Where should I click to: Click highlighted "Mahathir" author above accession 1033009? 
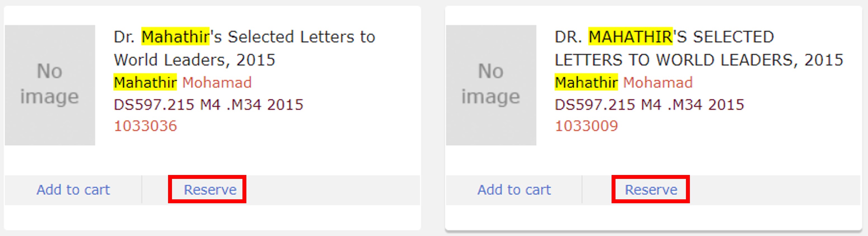tap(586, 82)
